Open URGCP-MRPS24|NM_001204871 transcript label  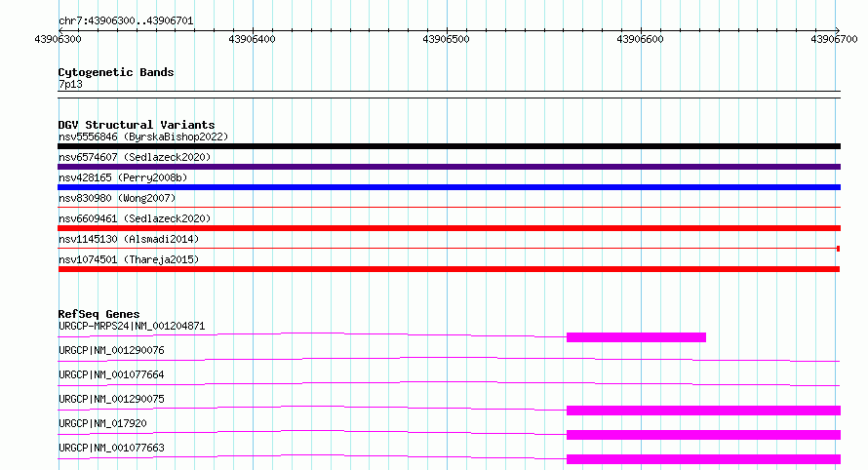(132, 326)
